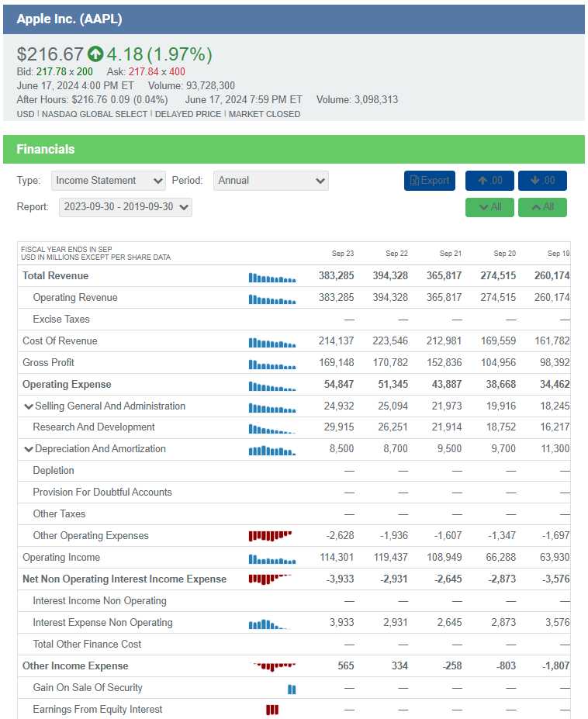This screenshot has width=588, height=719.
Task: Expand all rows with down-chevron All button
Action: [x=489, y=207]
